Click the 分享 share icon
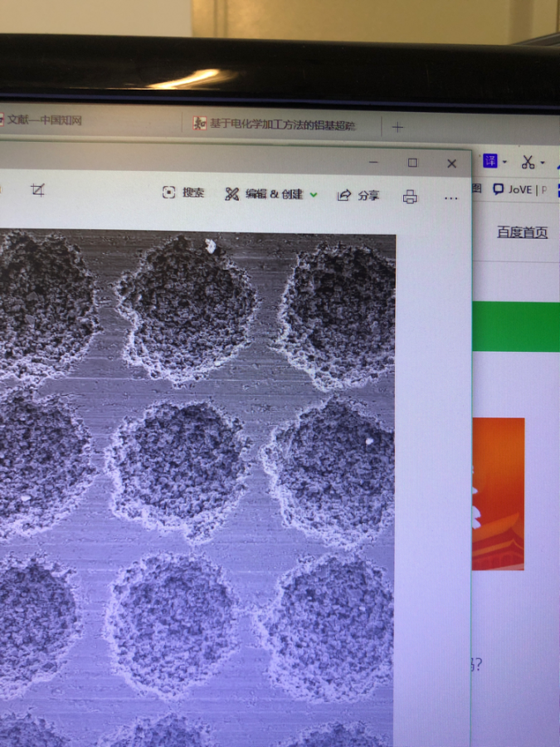Screen dimensions: 560x747 344,196
